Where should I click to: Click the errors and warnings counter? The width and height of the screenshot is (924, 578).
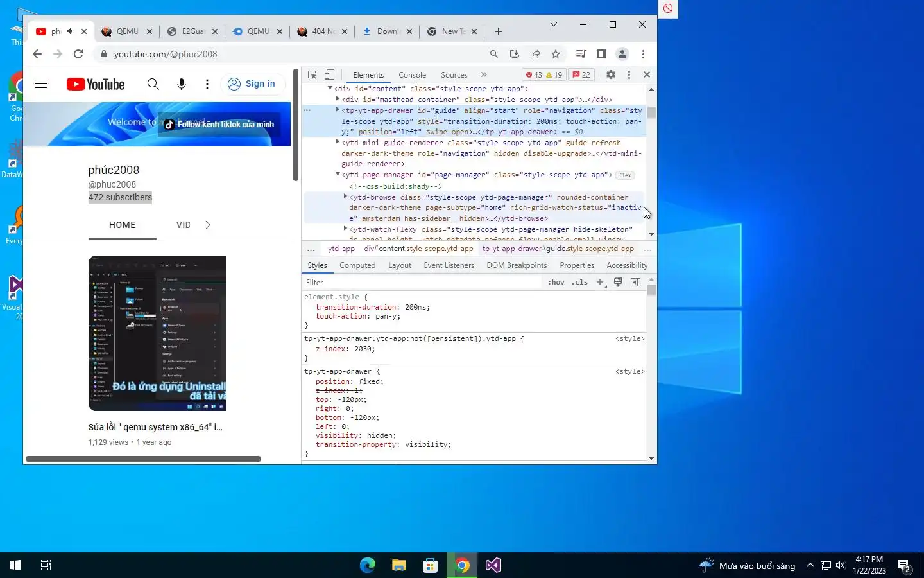point(544,74)
